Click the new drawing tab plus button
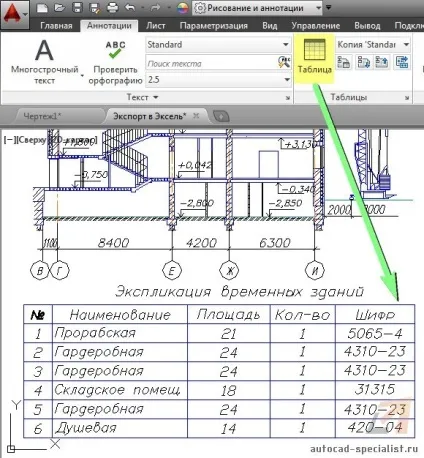This screenshot has height=458, width=424. [x=221, y=116]
